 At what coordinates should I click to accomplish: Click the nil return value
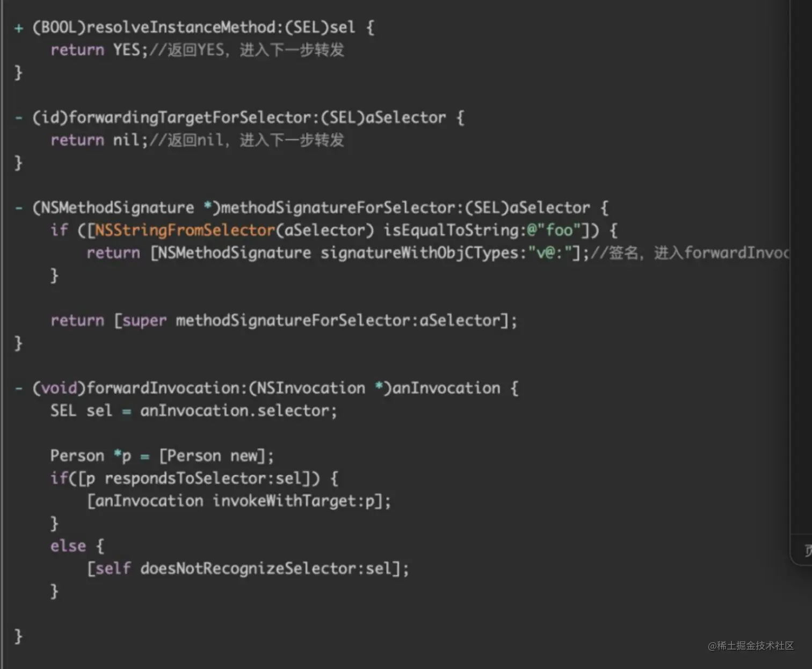(127, 140)
